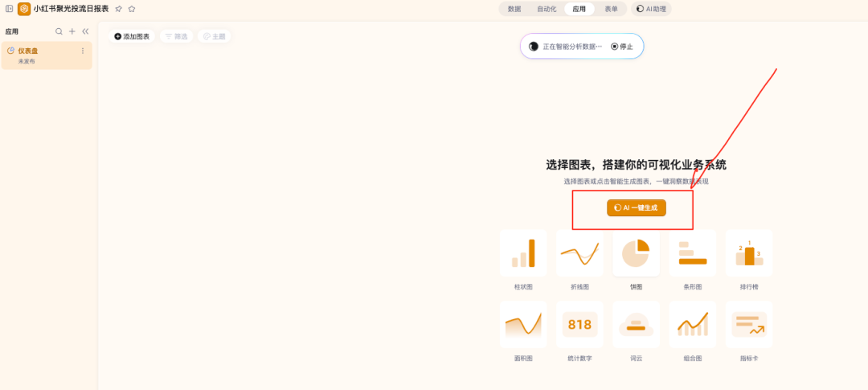The width and height of the screenshot is (868, 390).
Task: Choose the 指标卡 metric card icon
Action: click(749, 324)
